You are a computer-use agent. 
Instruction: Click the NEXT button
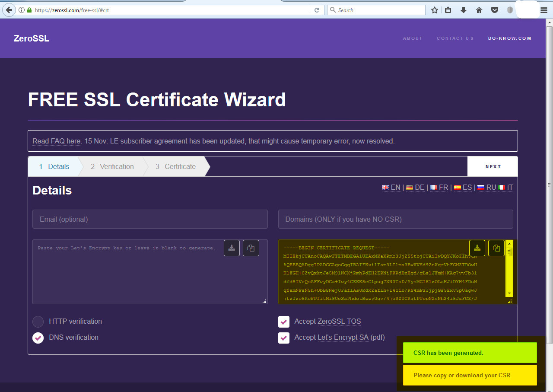click(493, 166)
